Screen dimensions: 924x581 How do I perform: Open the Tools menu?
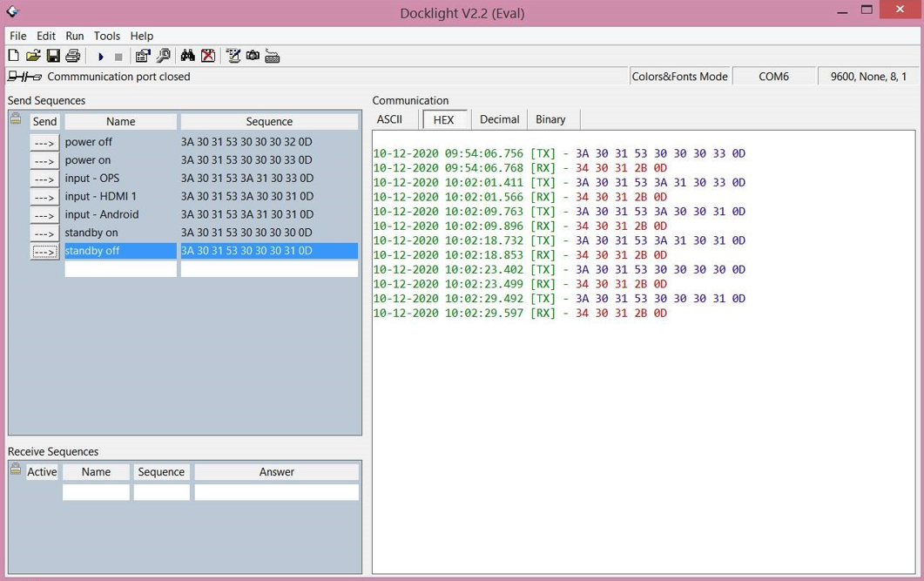click(107, 36)
